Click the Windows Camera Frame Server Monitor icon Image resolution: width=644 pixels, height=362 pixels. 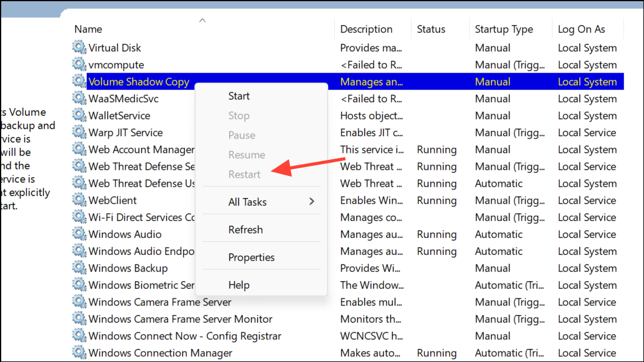point(79,319)
